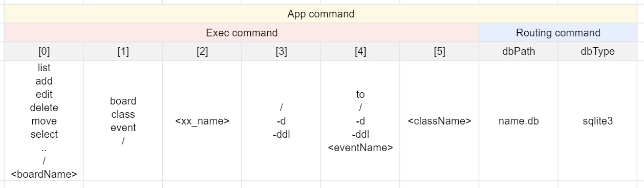Select the sqlite3 cell

[597, 121]
